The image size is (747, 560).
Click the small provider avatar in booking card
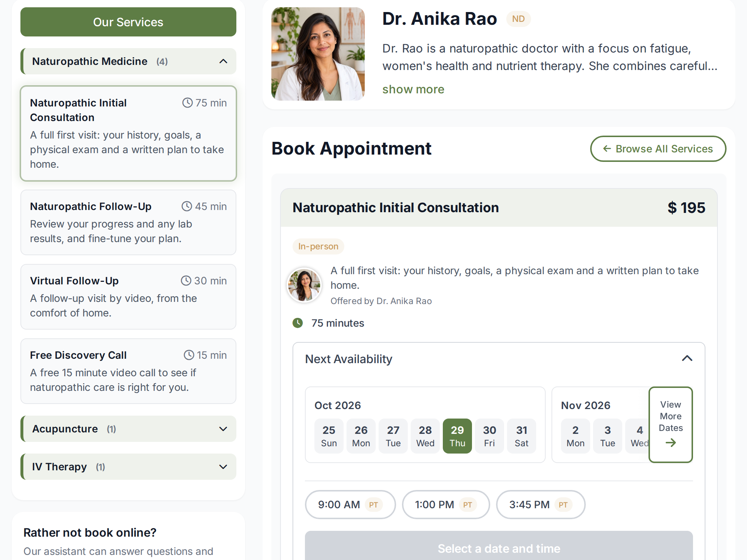tap(304, 285)
